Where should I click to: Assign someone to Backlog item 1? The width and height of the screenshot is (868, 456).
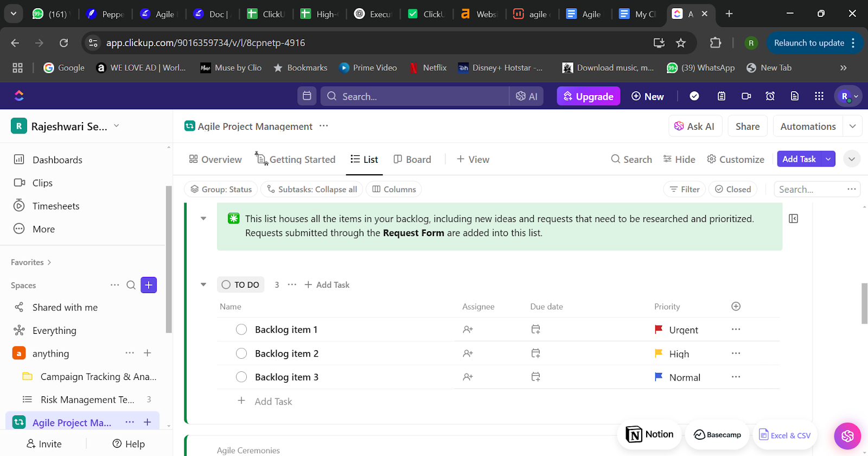pyautogui.click(x=468, y=330)
